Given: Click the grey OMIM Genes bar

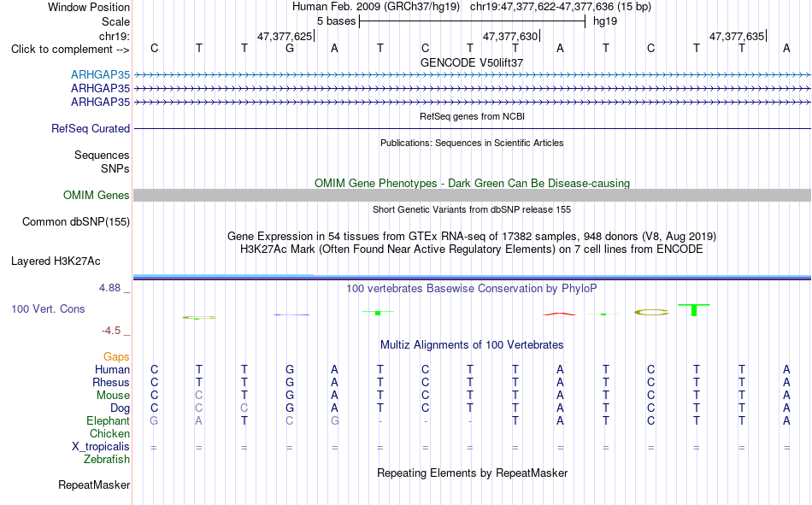Looking at the screenshot, I should (x=472, y=196).
